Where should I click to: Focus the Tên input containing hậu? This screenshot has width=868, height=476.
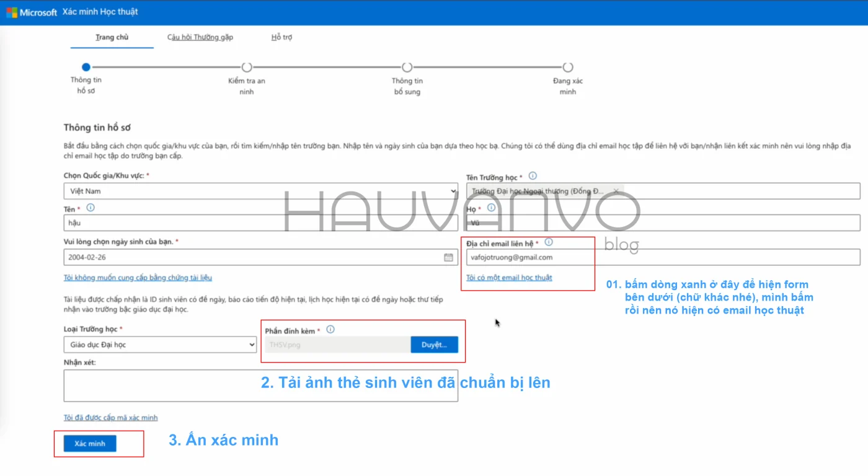pos(260,223)
